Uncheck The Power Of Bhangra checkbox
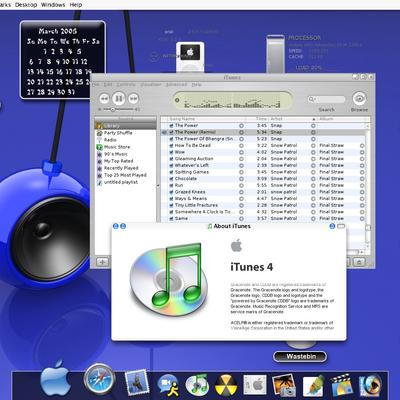The image size is (400, 400). [171, 139]
